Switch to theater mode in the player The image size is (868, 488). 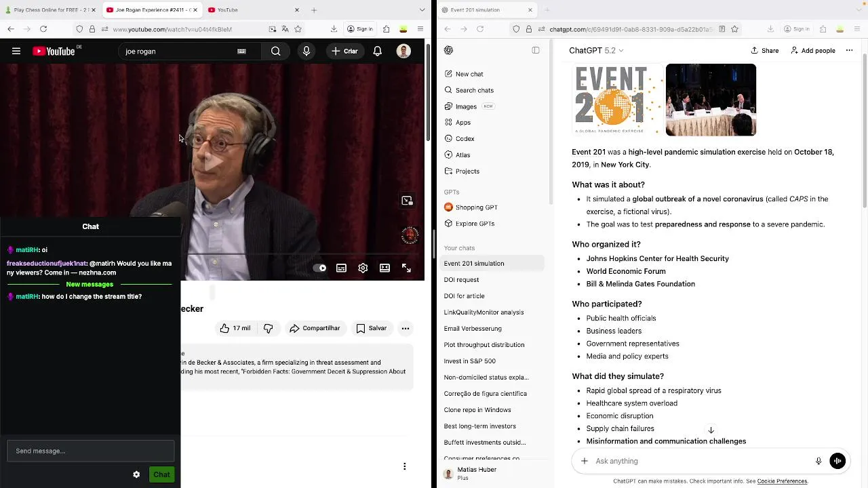coord(384,268)
